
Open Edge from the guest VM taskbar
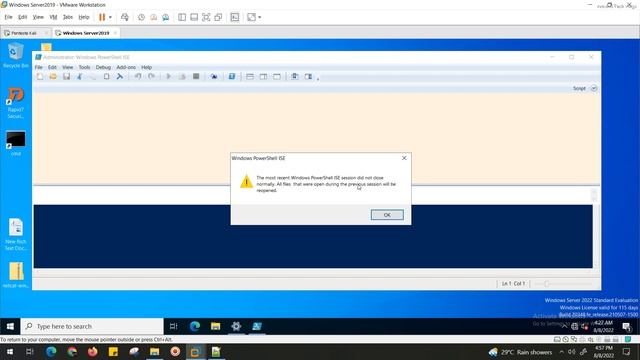[195, 326]
